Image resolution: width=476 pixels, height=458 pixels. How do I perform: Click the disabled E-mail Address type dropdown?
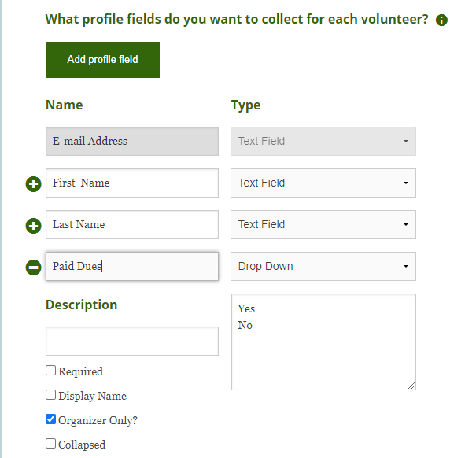[323, 141]
